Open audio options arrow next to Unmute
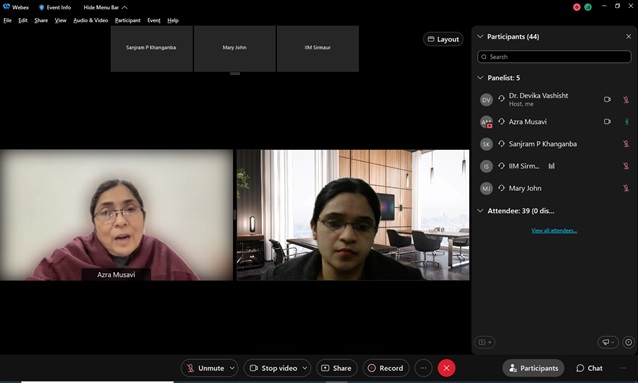Viewport: 638px width, 383px height. click(x=232, y=368)
